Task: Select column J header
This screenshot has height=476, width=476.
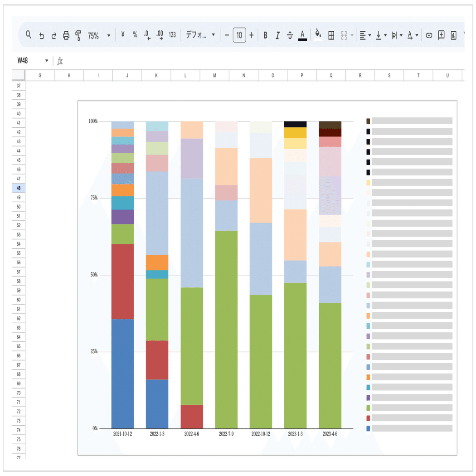Action: [x=127, y=75]
